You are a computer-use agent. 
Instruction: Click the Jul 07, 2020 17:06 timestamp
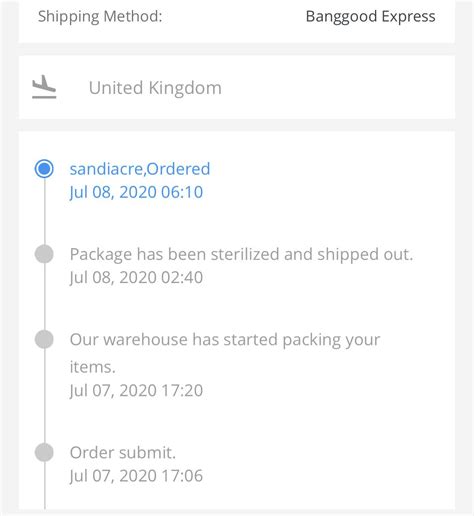pos(136,476)
